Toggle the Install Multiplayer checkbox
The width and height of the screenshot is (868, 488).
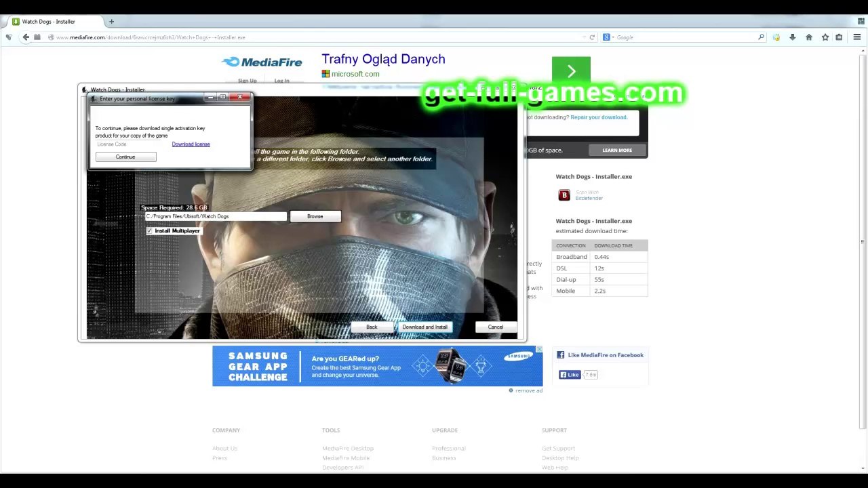point(149,231)
